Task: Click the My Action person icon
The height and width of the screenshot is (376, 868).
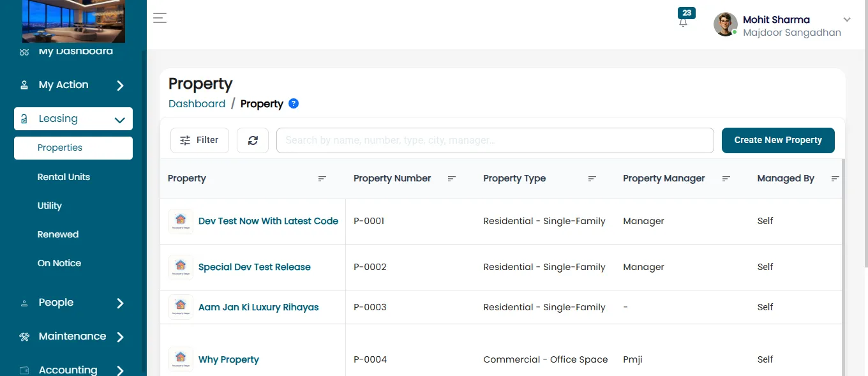Action: (24, 85)
